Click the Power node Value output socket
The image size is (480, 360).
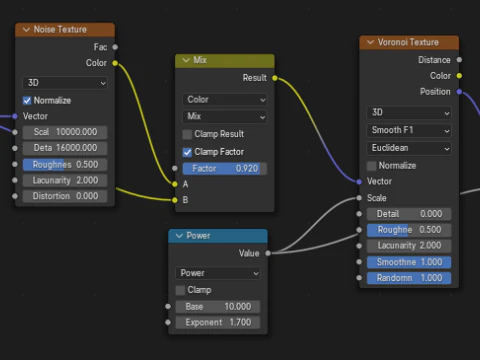point(268,253)
